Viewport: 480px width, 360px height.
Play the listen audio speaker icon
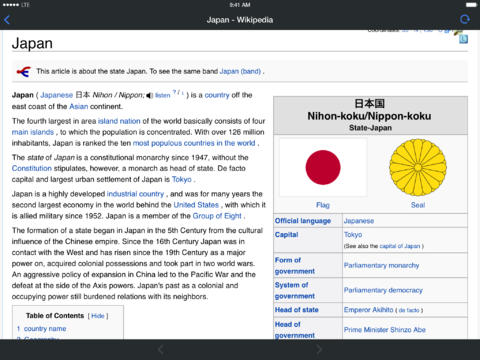click(150, 96)
